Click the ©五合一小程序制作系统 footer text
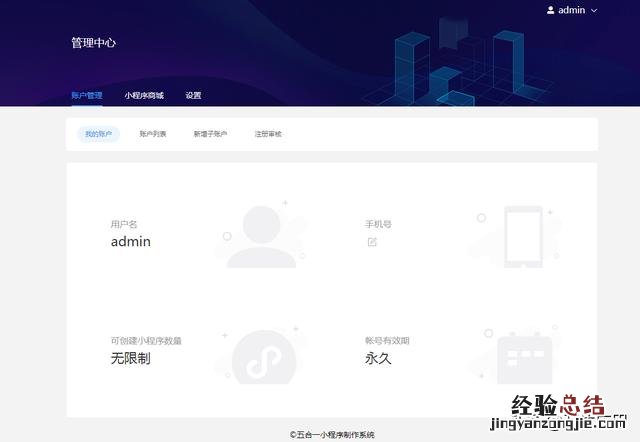The height and width of the screenshot is (442, 640). [332, 435]
